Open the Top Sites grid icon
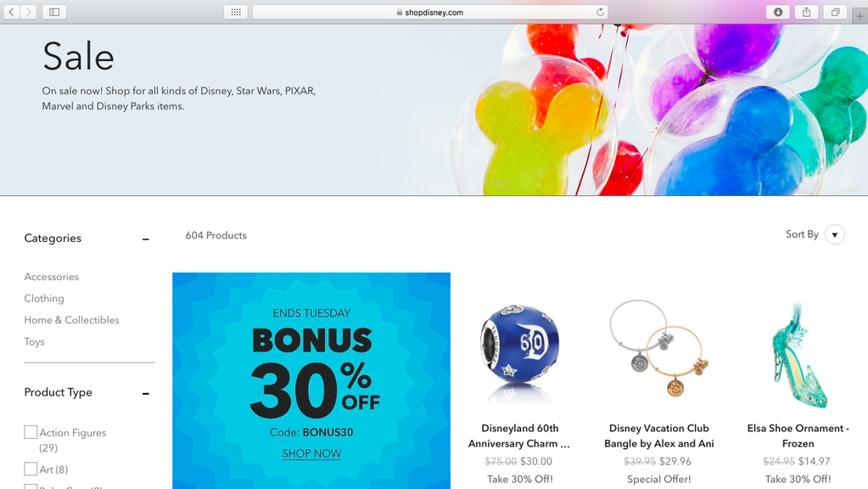 pyautogui.click(x=236, y=12)
